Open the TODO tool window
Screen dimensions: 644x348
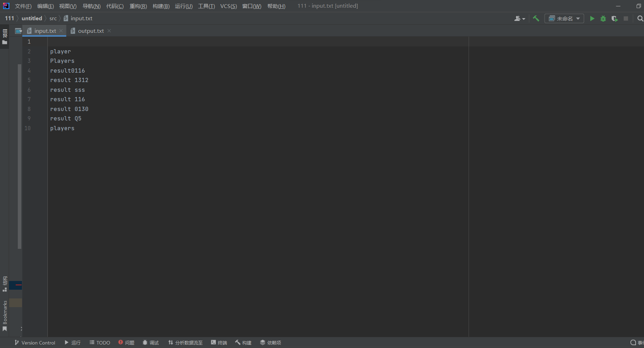click(x=100, y=343)
